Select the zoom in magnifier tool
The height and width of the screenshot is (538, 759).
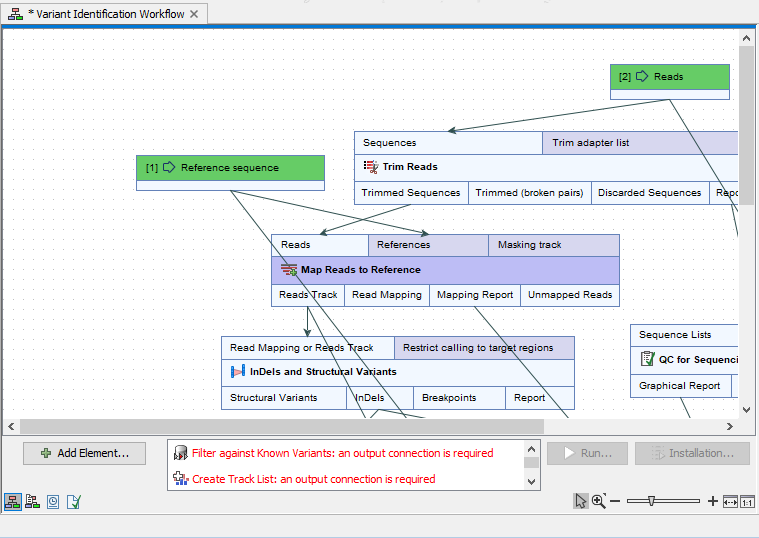[x=598, y=501]
